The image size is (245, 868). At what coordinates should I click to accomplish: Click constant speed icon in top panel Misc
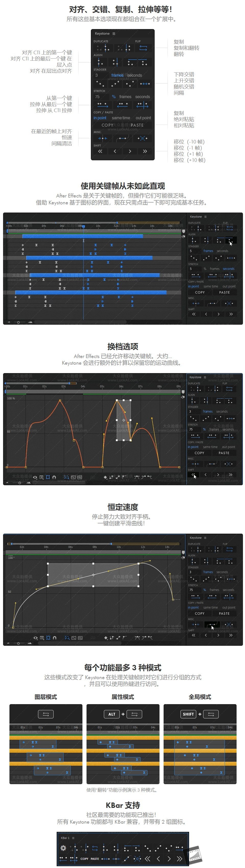[x=122, y=138]
